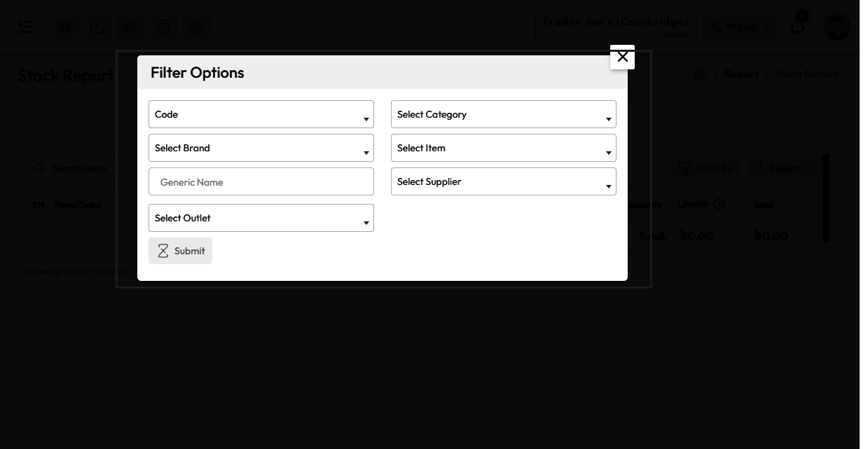Open the crosshair target shortcut icon
This screenshot has width=868, height=449.
coord(196,27)
